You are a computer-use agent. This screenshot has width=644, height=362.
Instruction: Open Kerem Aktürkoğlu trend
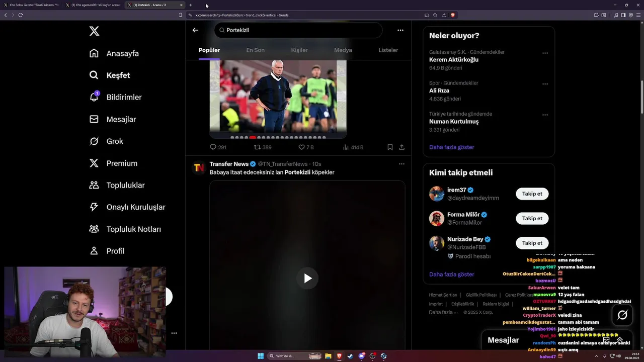point(454,60)
